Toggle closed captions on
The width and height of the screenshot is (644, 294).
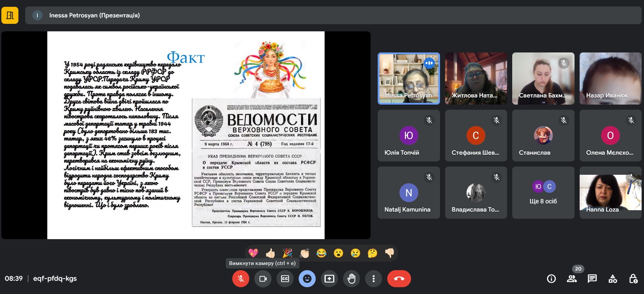pos(285,279)
